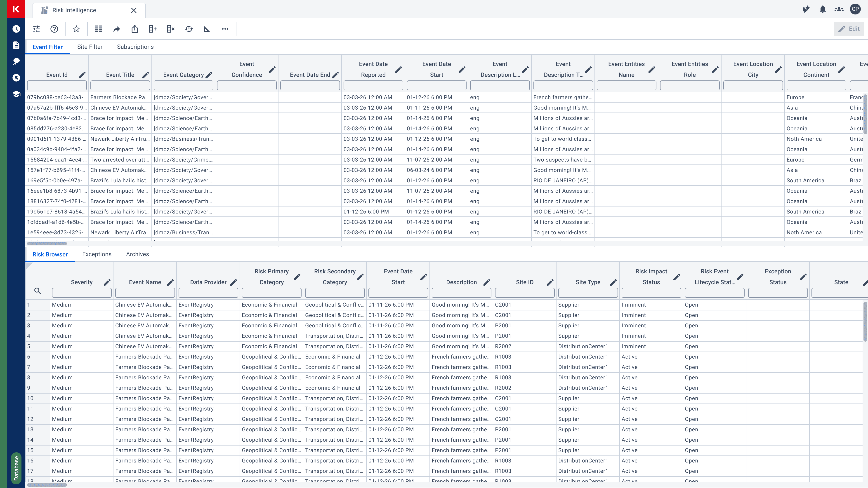Open the Archives tab

pos(137,254)
